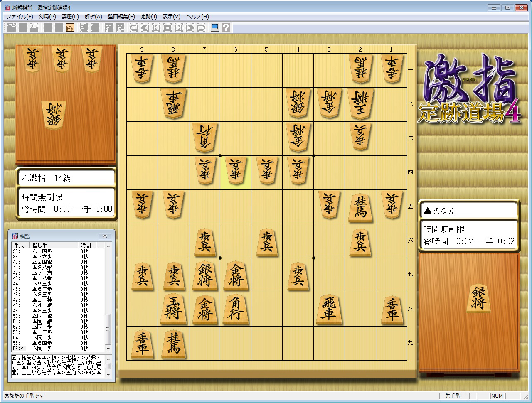Pick the silver 銀将 from your piece stand

click(477, 298)
